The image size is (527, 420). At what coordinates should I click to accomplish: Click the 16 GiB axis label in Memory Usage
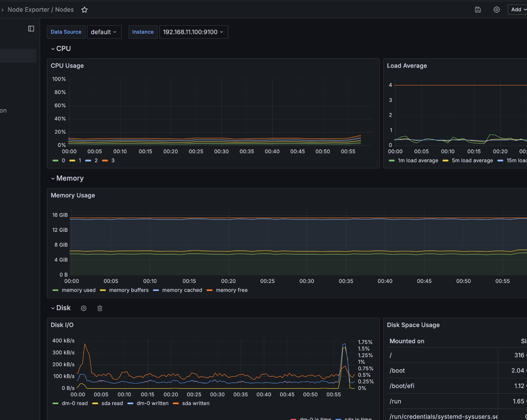pyautogui.click(x=60, y=215)
